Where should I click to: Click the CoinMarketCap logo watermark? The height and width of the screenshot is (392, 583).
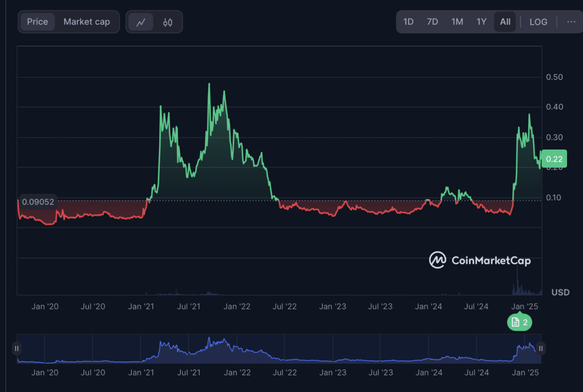480,260
